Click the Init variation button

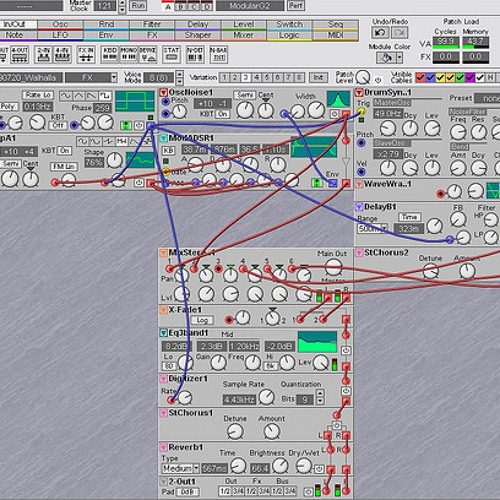[318, 78]
